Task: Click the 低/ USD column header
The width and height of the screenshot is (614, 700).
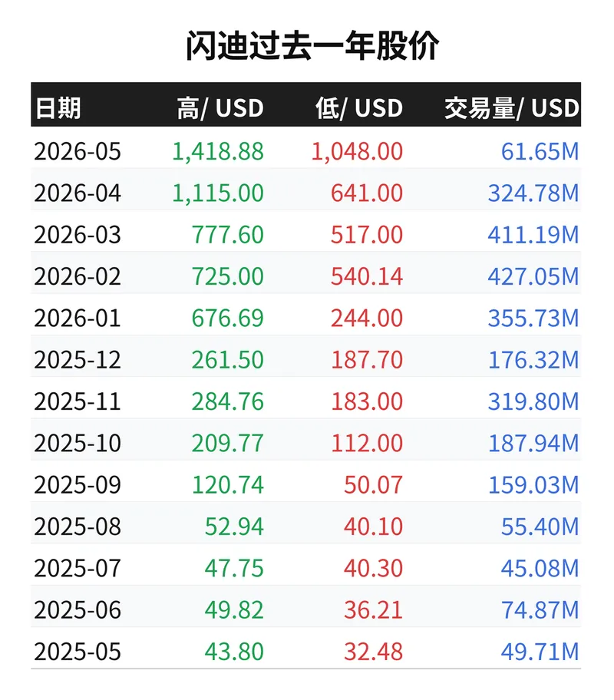Action: [359, 108]
